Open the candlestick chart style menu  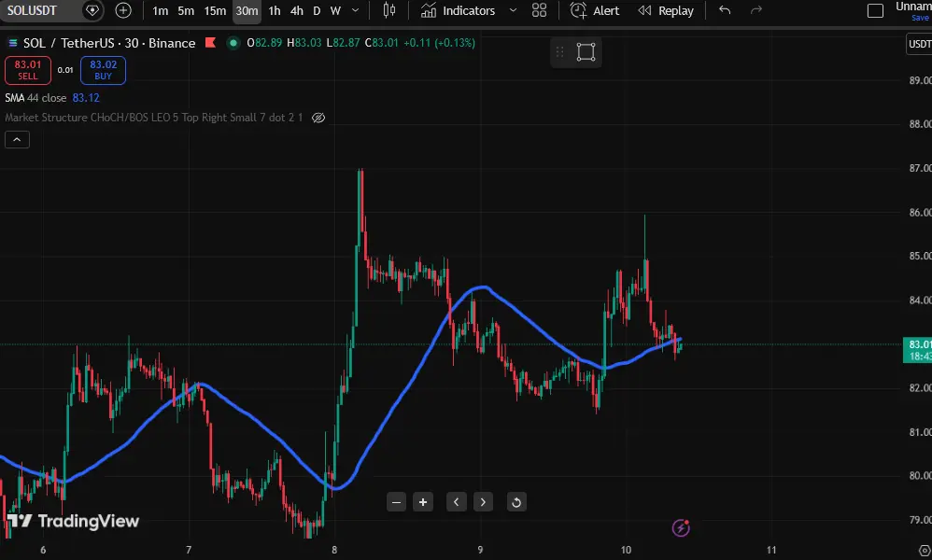[389, 10]
